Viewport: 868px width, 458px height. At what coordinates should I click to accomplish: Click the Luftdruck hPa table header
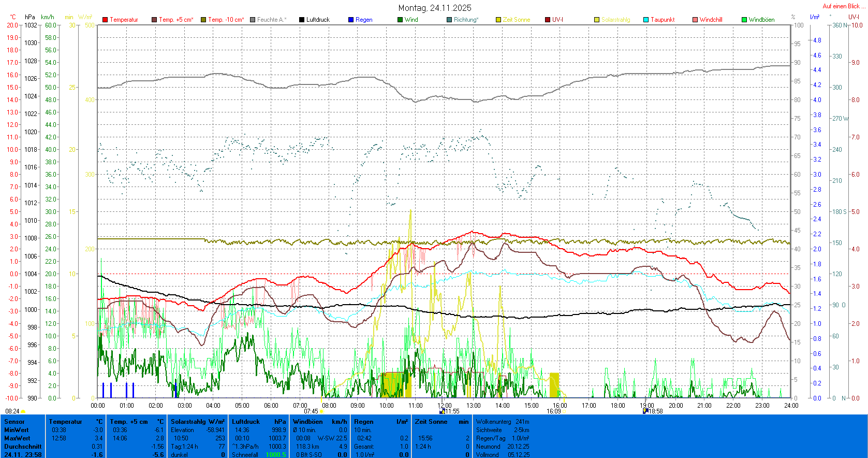tap(258, 422)
